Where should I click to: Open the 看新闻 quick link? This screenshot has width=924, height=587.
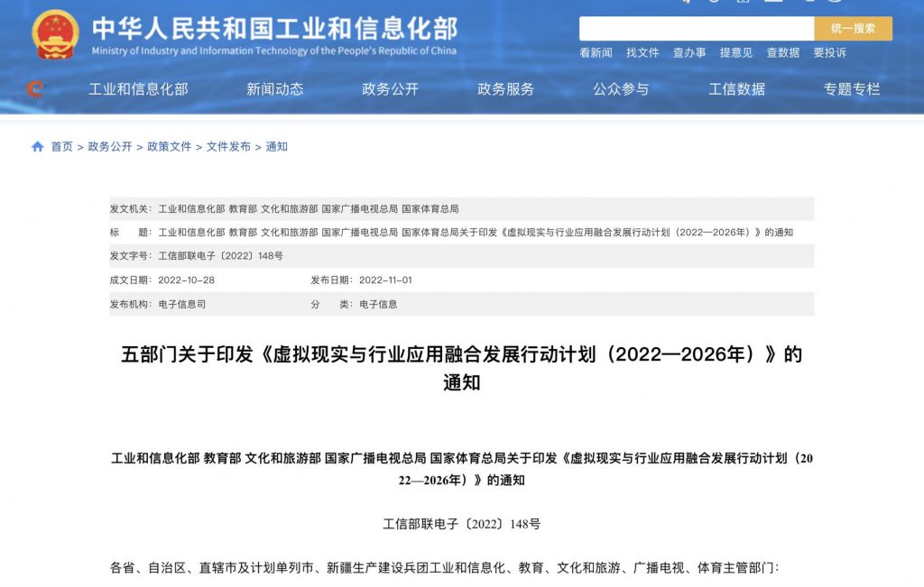point(596,53)
